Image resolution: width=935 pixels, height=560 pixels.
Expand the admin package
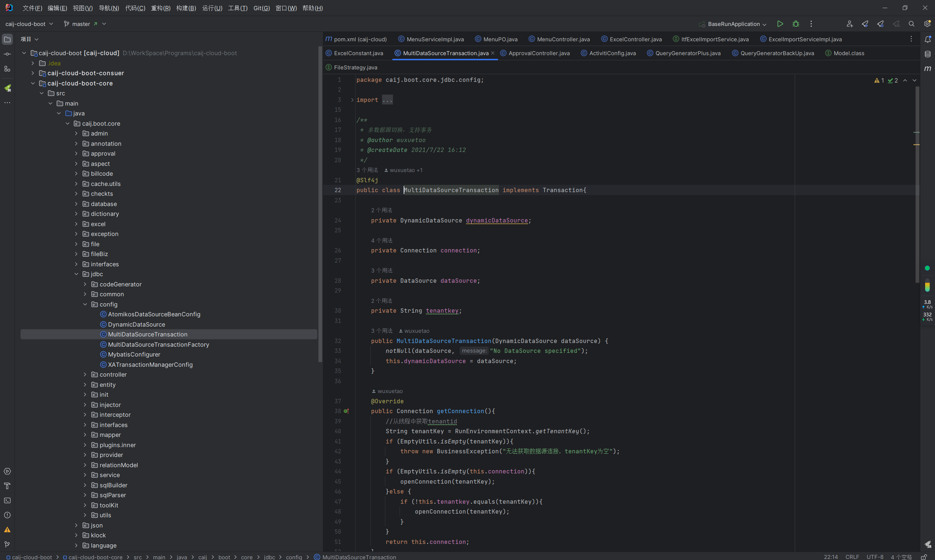point(76,134)
